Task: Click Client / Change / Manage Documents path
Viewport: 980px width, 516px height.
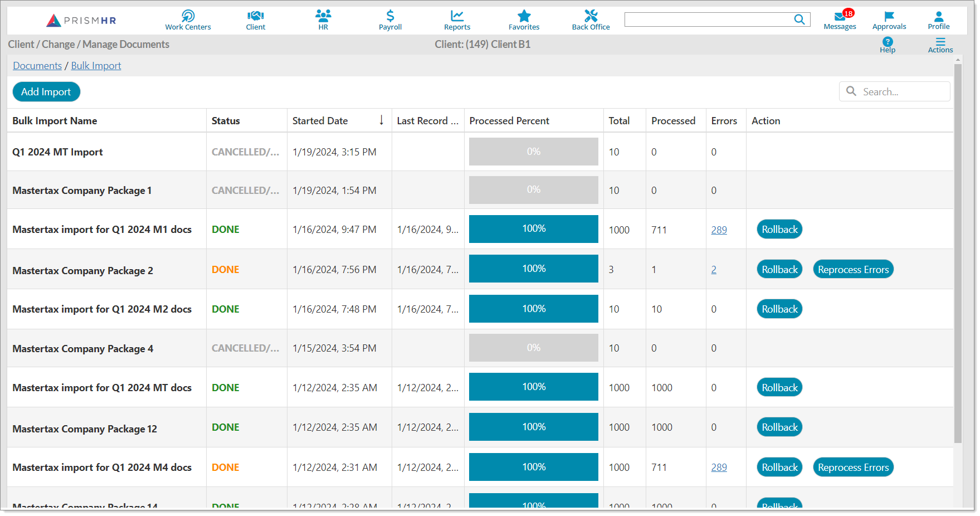Action: tap(89, 44)
